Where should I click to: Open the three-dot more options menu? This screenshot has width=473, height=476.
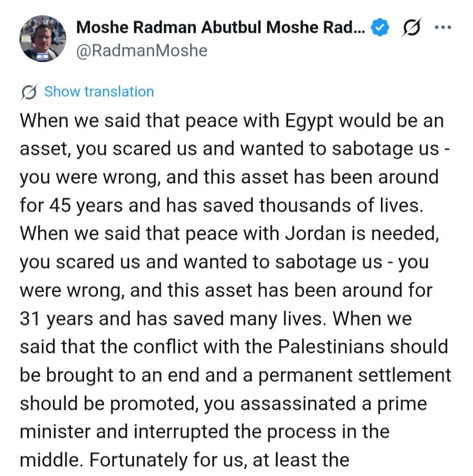click(x=443, y=28)
